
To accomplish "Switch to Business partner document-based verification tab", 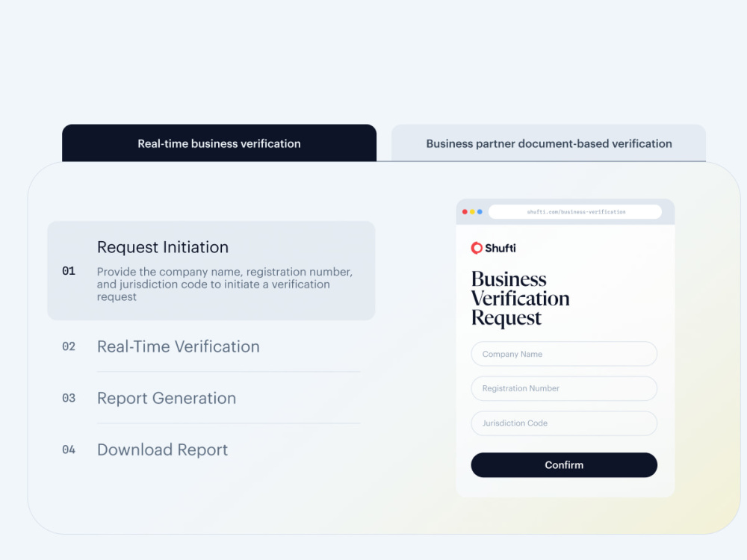I will [548, 143].
